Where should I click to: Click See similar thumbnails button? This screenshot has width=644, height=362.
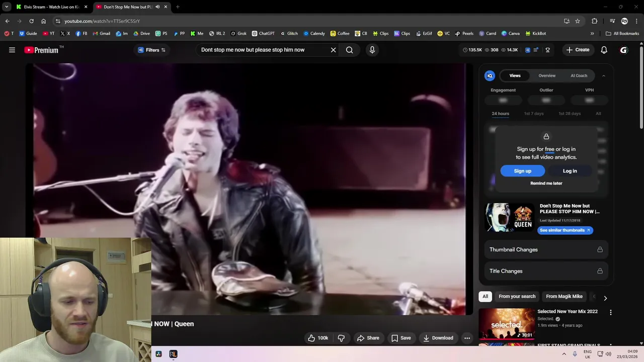(x=565, y=230)
